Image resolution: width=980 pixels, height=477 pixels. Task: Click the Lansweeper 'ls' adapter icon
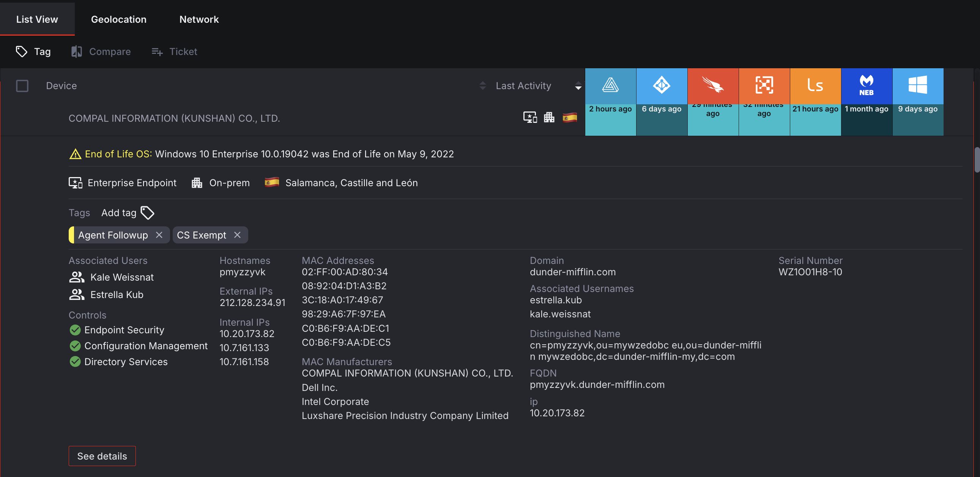pos(815,85)
